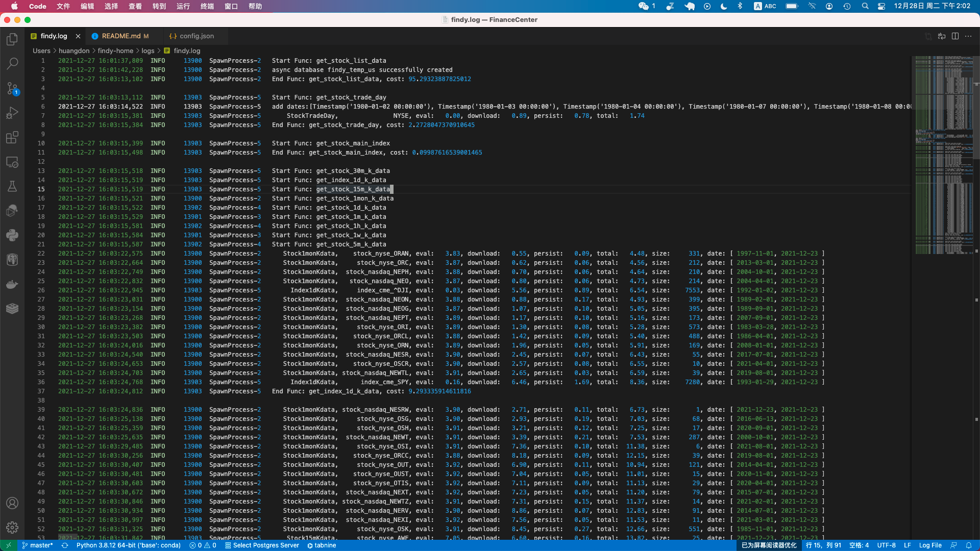
Task: Click the feedback icon in status bar
Action: pyautogui.click(x=953, y=545)
